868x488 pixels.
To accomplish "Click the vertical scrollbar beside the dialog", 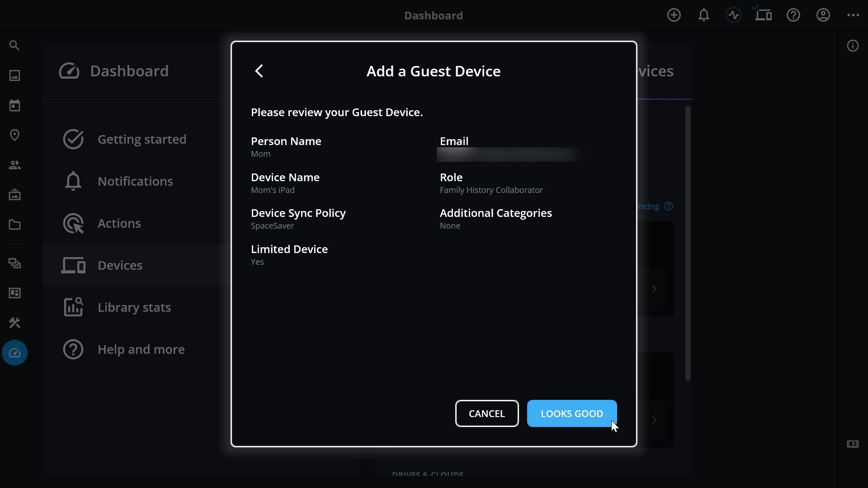I will point(688,244).
